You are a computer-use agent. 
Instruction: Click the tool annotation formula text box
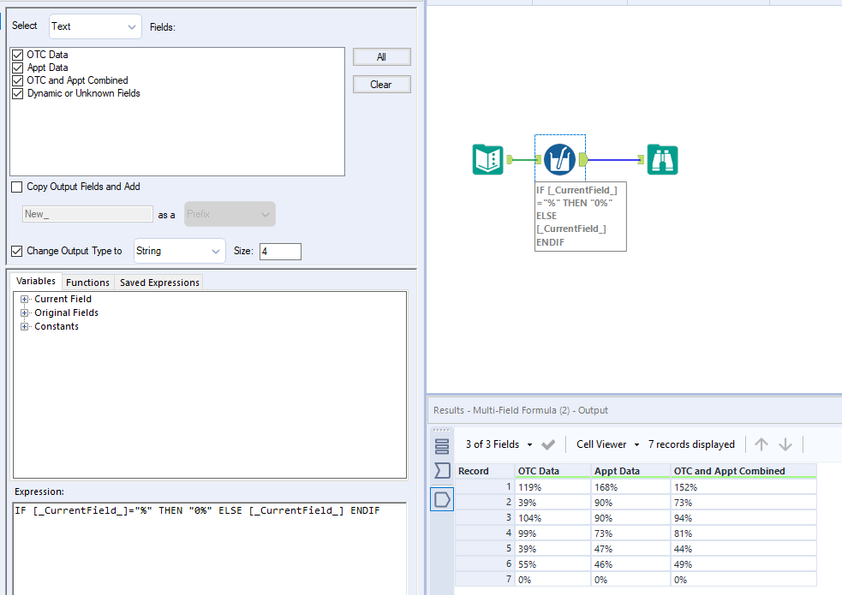(580, 216)
